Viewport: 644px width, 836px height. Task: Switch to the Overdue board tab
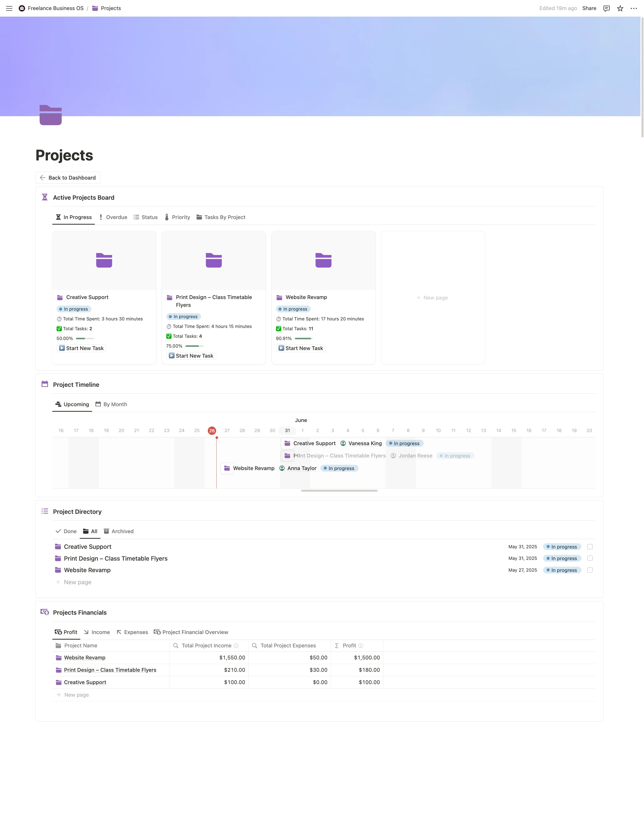click(113, 217)
